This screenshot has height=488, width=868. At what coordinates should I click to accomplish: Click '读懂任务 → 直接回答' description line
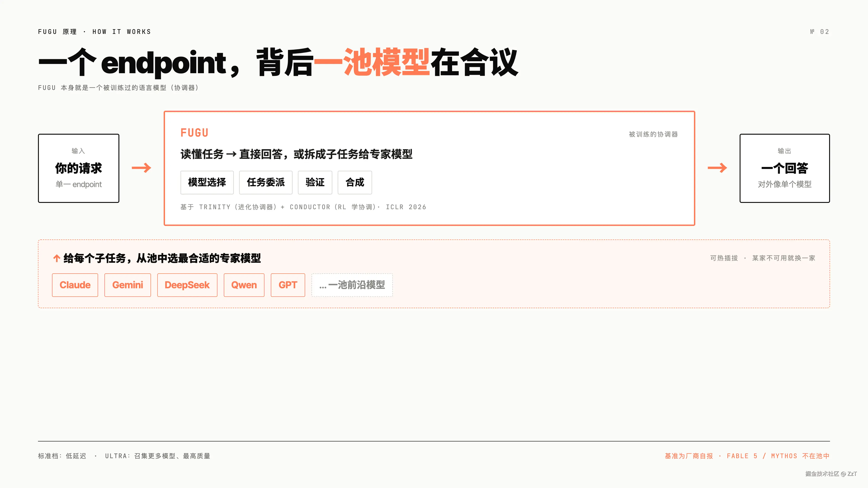click(x=297, y=154)
